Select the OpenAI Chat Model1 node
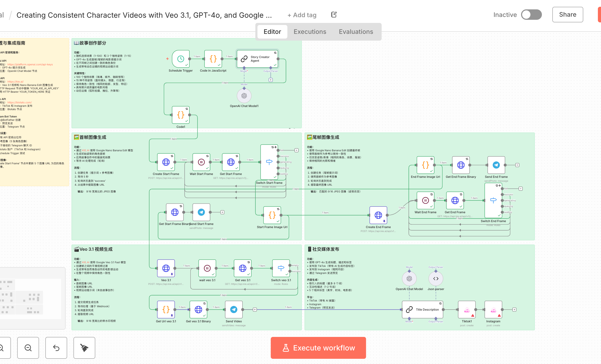The width and height of the screenshot is (601, 364). pos(244,96)
